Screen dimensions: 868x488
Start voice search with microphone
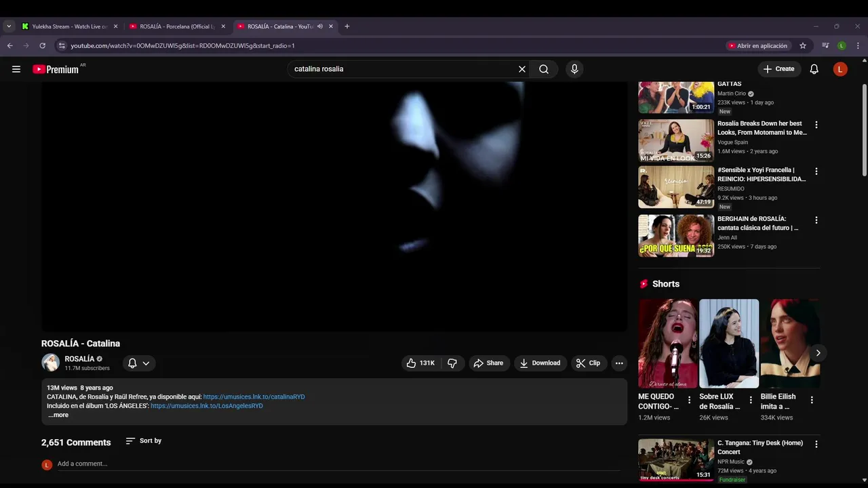coord(574,69)
